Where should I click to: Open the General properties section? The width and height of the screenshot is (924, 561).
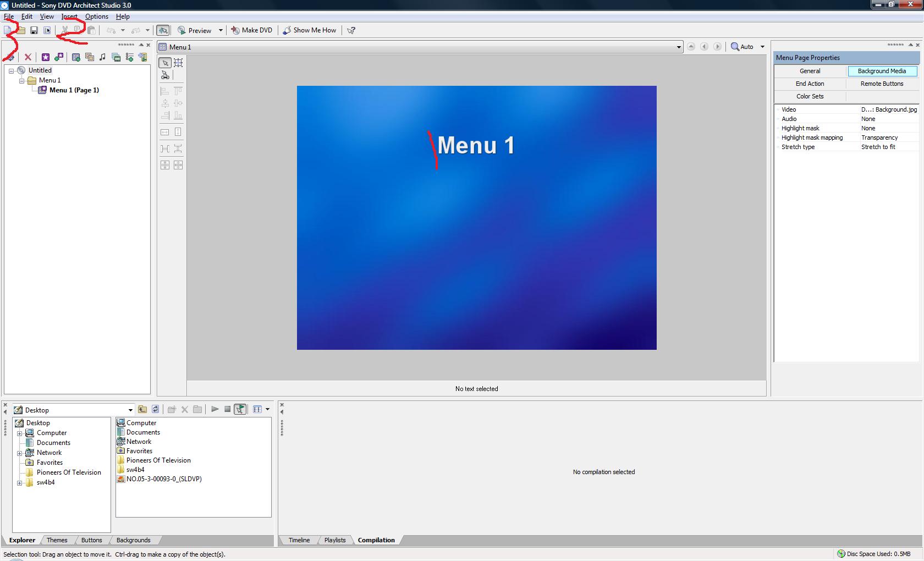pyautogui.click(x=810, y=71)
